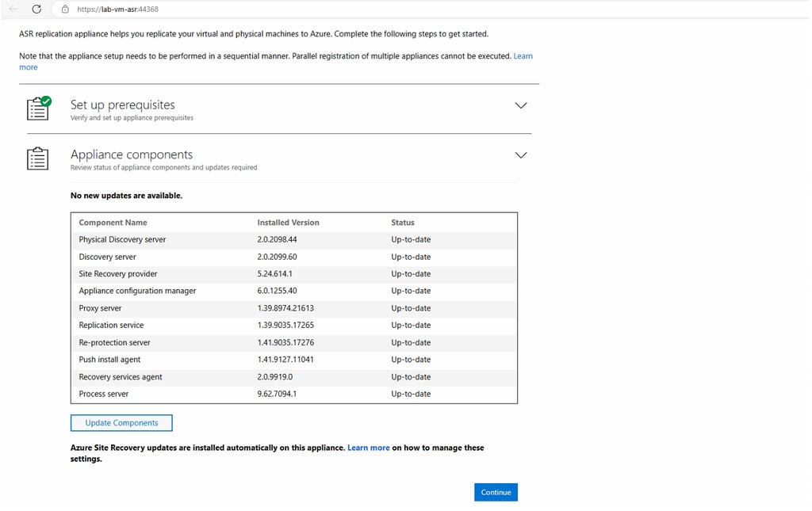
Task: Click the Set up prerequisites heading
Action: pos(123,105)
